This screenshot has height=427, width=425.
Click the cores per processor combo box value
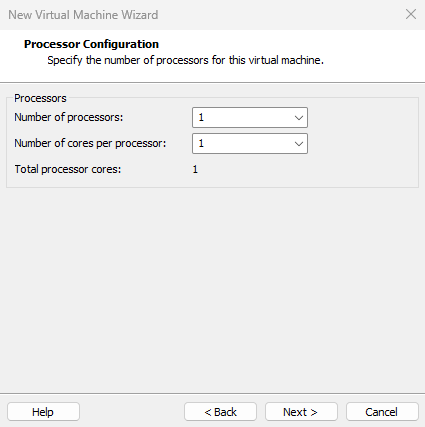pos(250,143)
